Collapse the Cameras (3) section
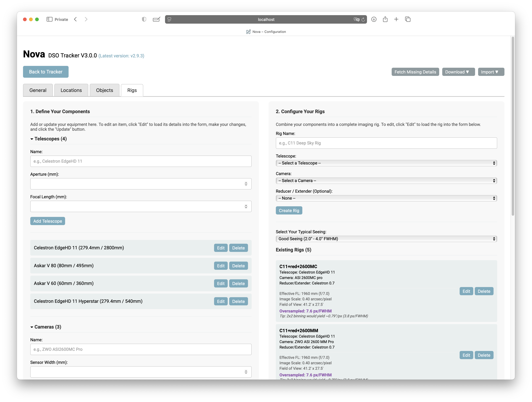 (46, 327)
